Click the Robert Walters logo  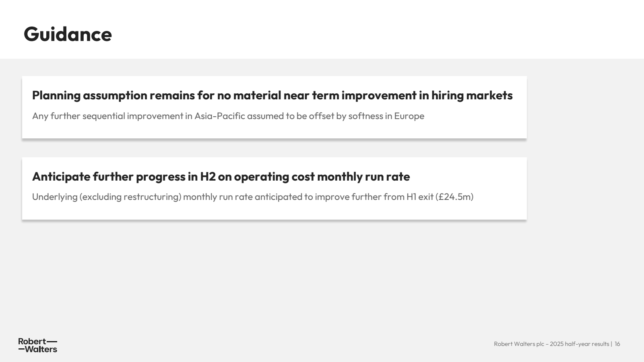(x=37, y=346)
